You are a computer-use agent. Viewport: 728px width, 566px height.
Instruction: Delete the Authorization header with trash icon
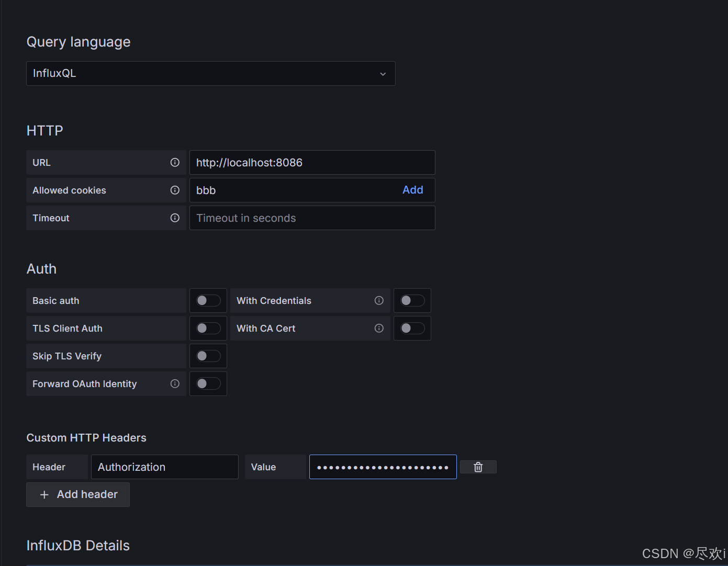click(478, 467)
